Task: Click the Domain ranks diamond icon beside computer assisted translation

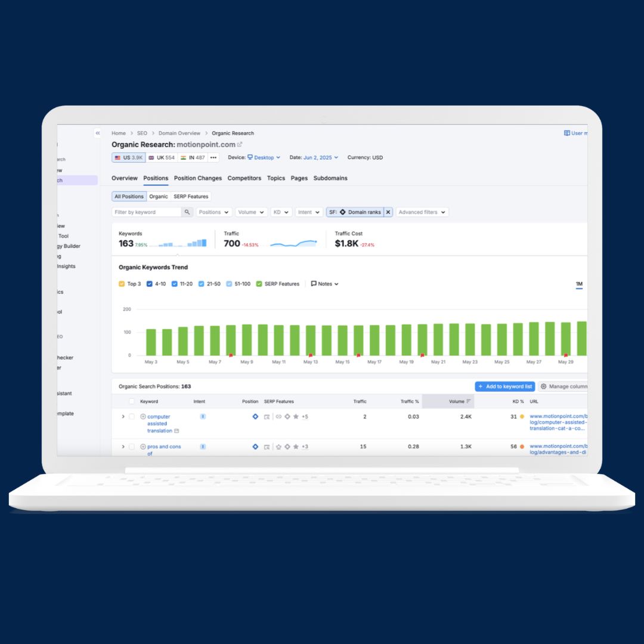Action: [255, 416]
